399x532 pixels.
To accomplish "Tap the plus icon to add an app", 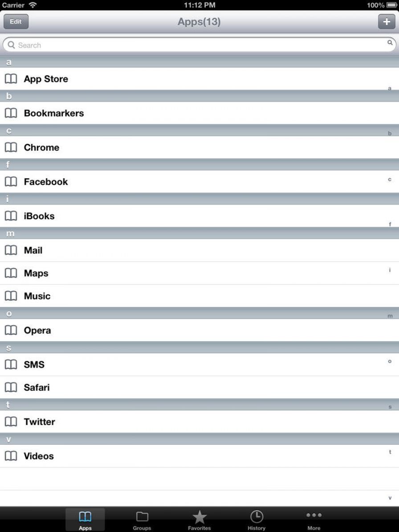I will coord(386,21).
